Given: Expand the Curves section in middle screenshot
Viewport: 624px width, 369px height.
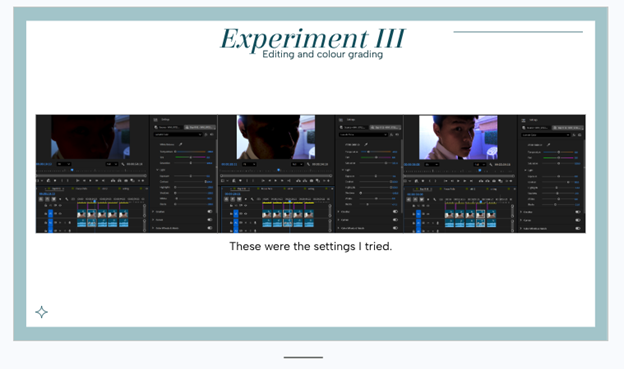Looking at the screenshot, I should [x=338, y=220].
